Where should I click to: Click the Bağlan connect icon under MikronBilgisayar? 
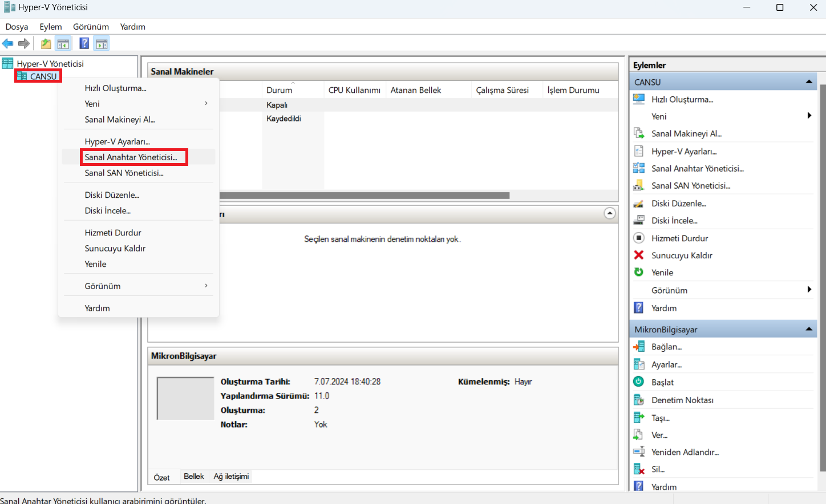(639, 347)
